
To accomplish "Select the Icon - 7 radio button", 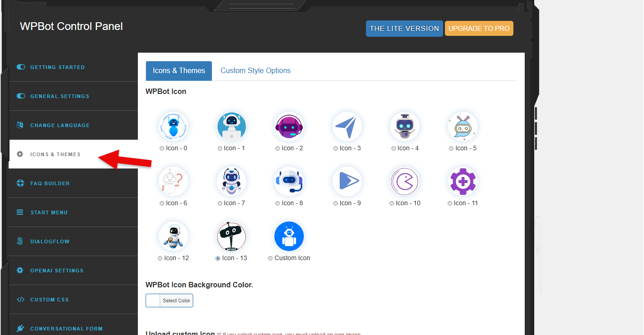I will [220, 203].
